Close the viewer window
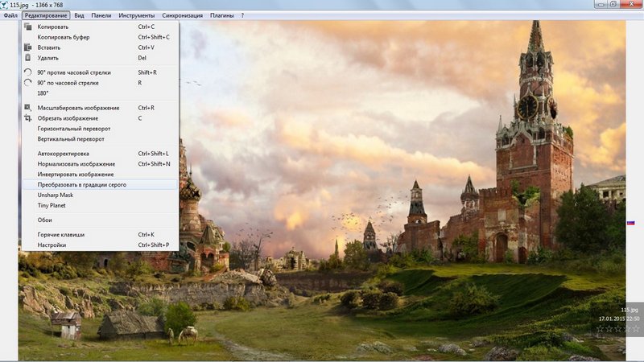Screen dimensions: 644x362 [x=632, y=4]
